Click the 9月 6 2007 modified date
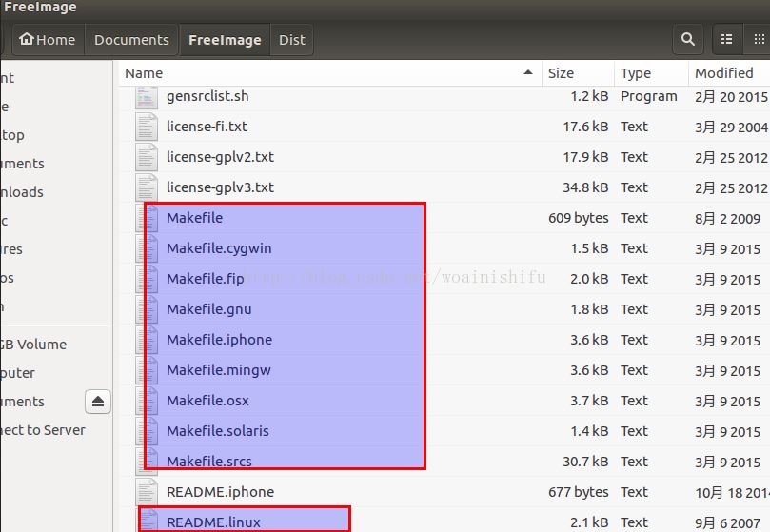Image resolution: width=770 pixels, height=532 pixels. (x=728, y=523)
